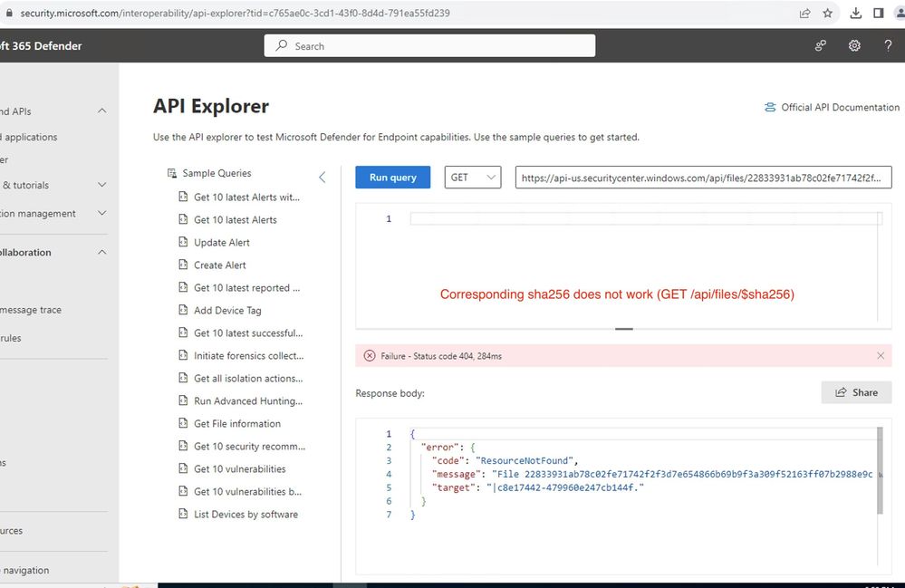Select 'Run Advanced Hunting...' query
Screen dimensions: 905x588
click(x=248, y=401)
